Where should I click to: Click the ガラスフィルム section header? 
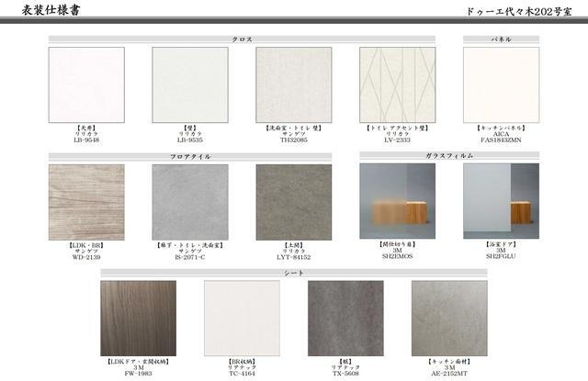tap(449, 155)
